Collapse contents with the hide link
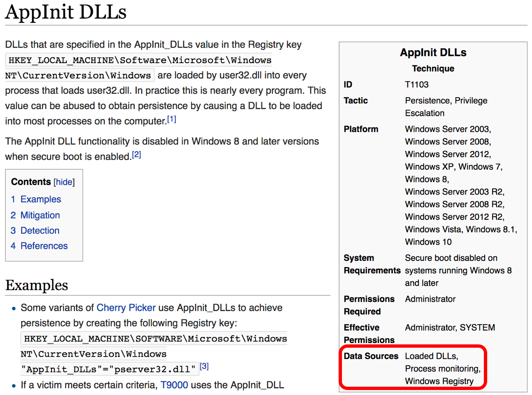This screenshot has height=395, width=532. tap(64, 182)
